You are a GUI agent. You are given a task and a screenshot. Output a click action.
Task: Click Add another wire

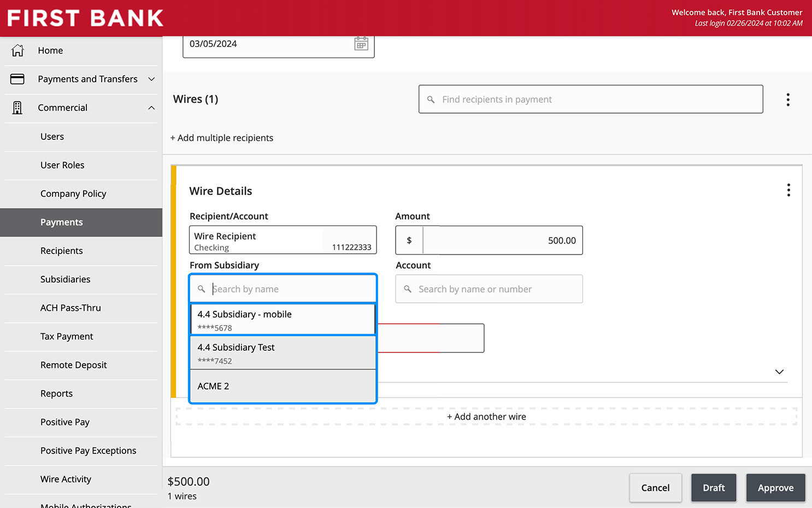coord(486,417)
